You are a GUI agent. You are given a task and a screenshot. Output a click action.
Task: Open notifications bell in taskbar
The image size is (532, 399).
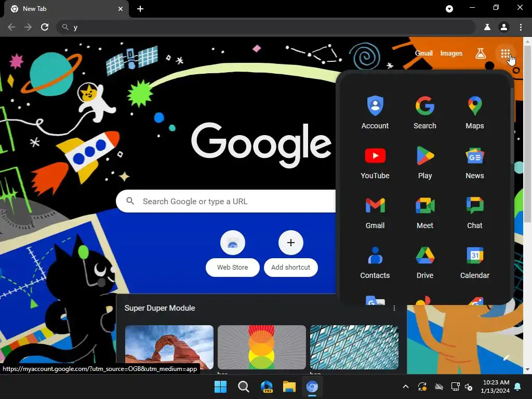tap(518, 387)
